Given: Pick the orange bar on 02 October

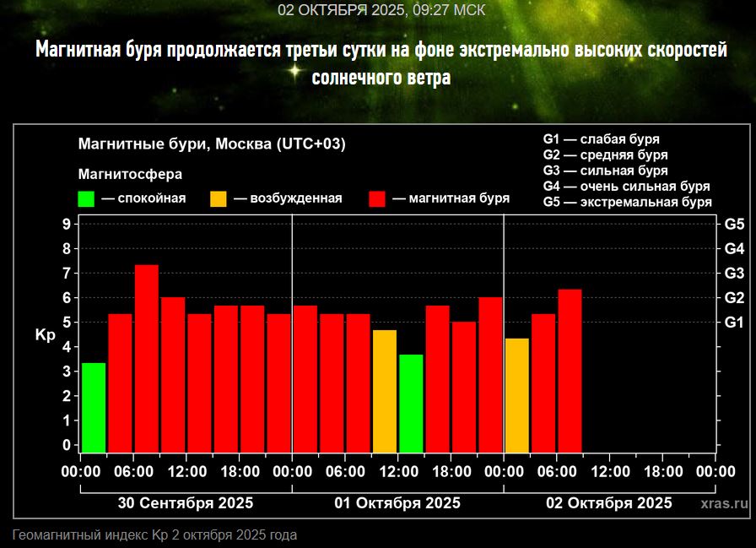Looking at the screenshot, I should coord(517,395).
